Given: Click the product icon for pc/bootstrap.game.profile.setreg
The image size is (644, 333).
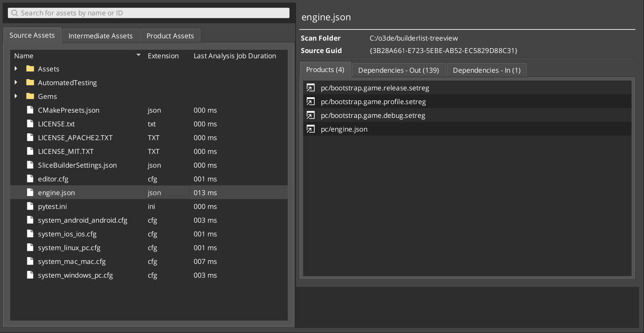Looking at the screenshot, I should point(311,102).
